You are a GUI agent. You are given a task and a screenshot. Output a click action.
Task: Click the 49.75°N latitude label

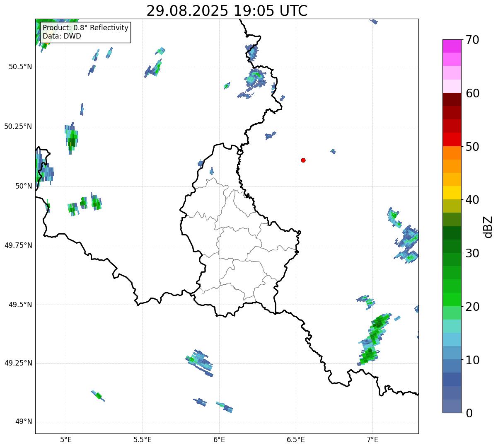tap(18, 245)
